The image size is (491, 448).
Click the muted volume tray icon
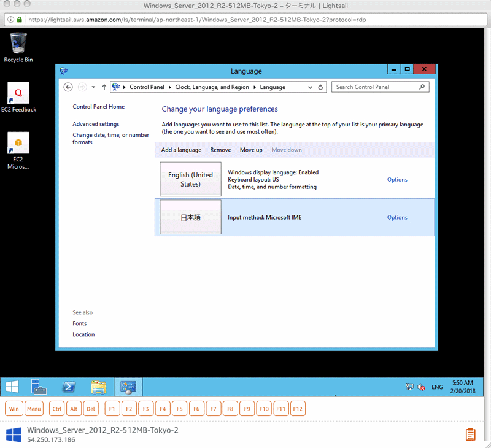(x=421, y=387)
